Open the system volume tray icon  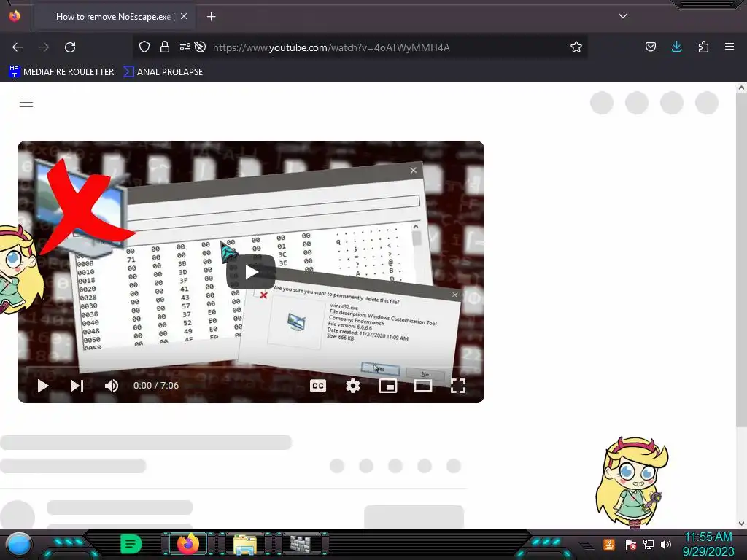point(666,544)
